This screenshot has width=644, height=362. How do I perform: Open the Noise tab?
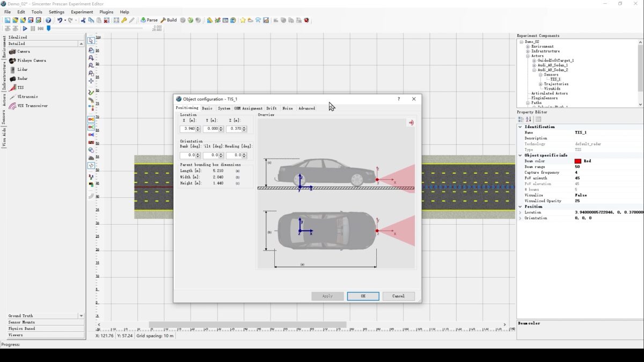[288, 108]
